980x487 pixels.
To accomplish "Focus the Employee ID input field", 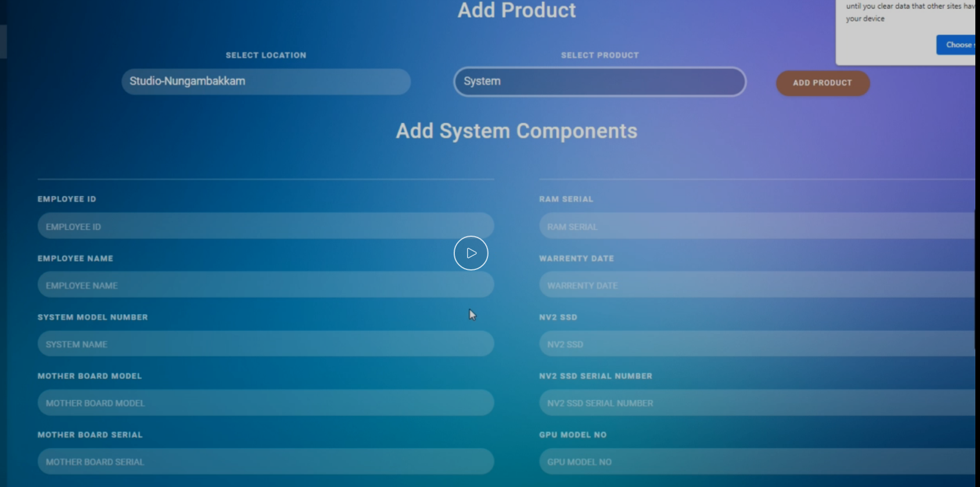I will [265, 226].
